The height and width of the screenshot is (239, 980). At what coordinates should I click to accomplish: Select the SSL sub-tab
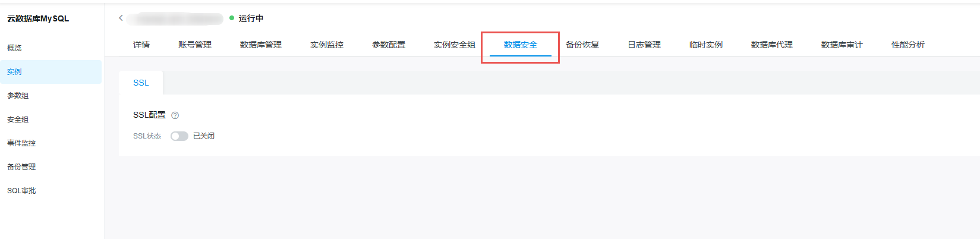click(x=141, y=83)
